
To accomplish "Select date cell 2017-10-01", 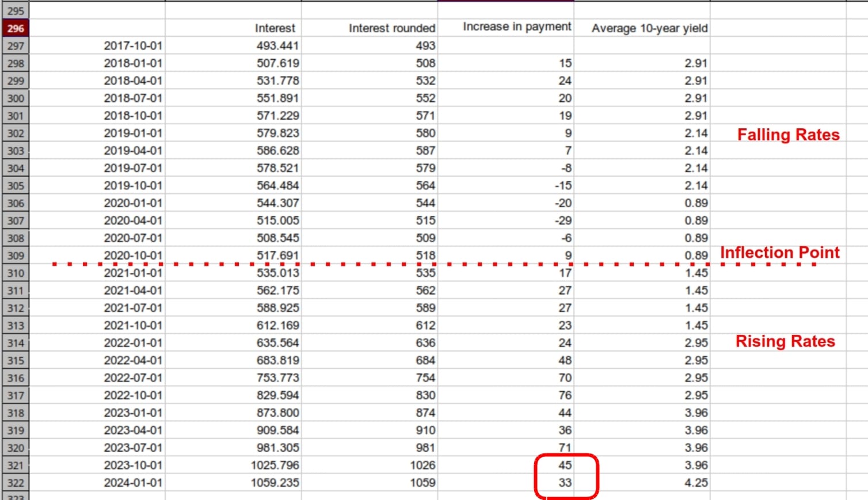I will click(97, 45).
